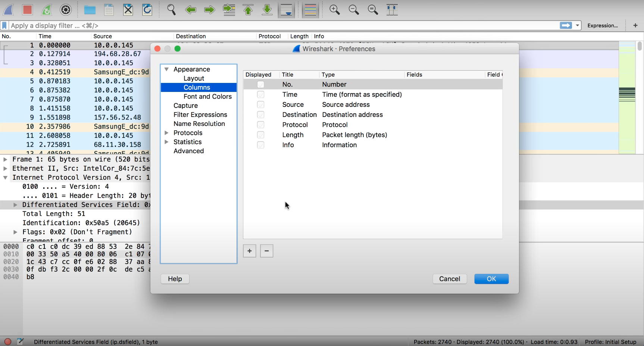The height and width of the screenshot is (346, 644).
Task: Remove selected column with minus button
Action: (x=266, y=251)
